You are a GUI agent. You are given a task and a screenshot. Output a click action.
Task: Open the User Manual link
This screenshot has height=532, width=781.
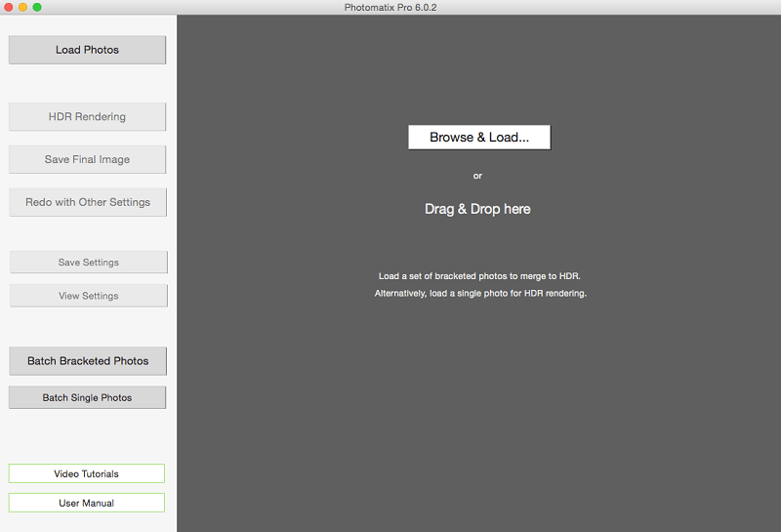pyautogui.click(x=86, y=503)
